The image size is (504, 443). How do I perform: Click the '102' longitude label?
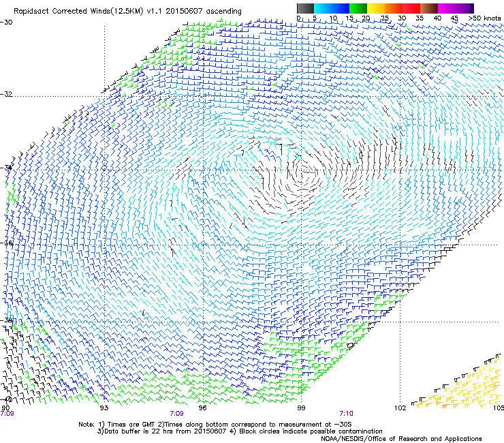click(x=400, y=408)
